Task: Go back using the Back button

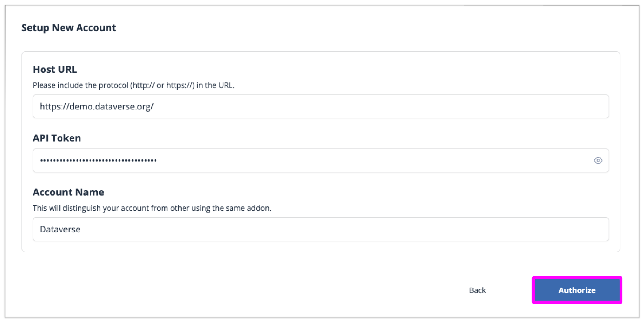Action: pyautogui.click(x=477, y=290)
